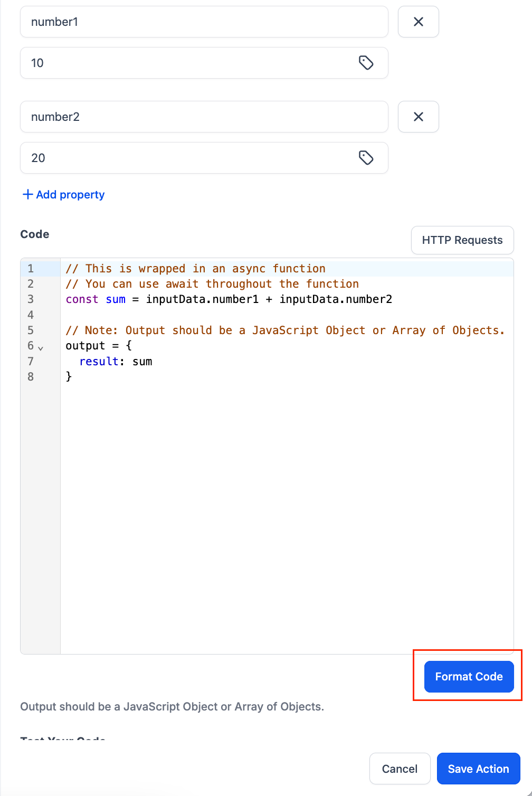Place cursor on the const sum line
Viewport: 532px width, 796px height.
(x=229, y=299)
